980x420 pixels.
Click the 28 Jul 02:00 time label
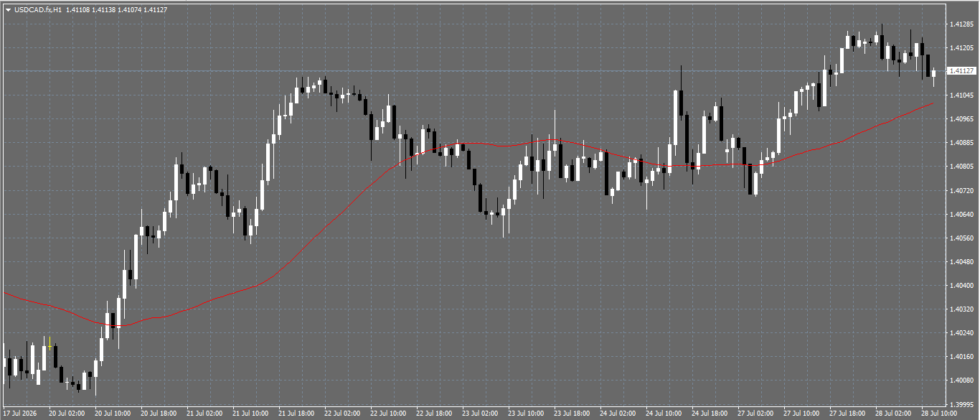[x=893, y=414]
